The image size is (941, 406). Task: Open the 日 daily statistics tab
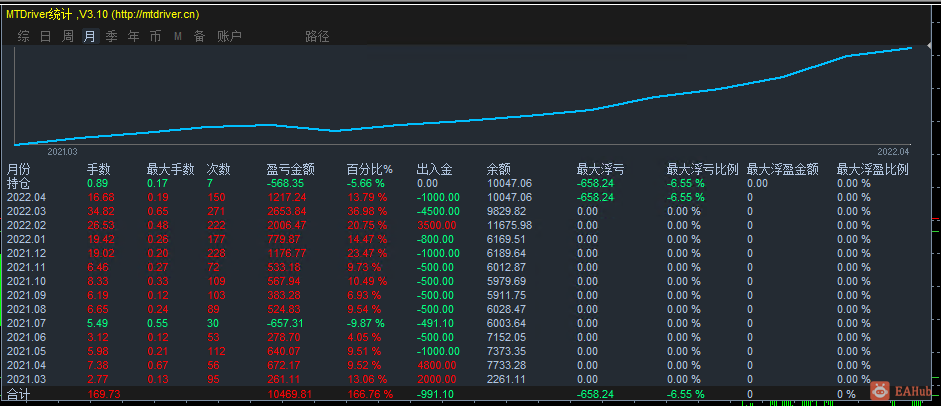46,37
